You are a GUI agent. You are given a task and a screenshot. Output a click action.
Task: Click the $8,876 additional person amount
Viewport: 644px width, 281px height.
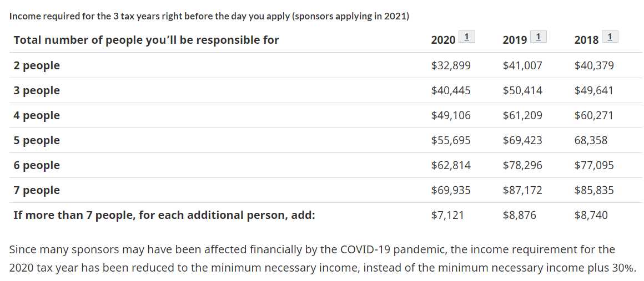coord(520,216)
